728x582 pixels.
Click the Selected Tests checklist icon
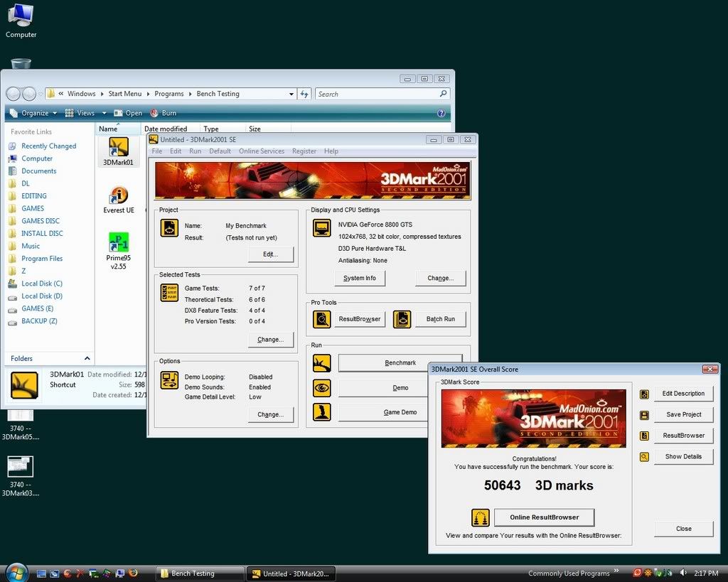[169, 293]
